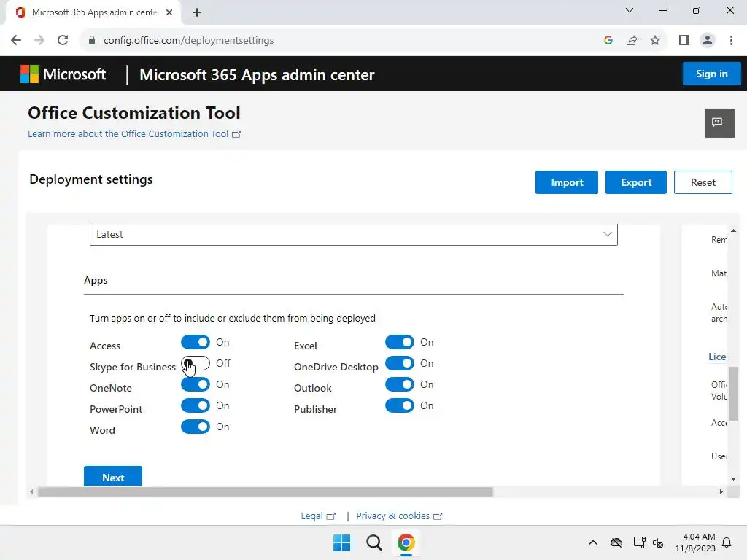
Task: Click the Next button
Action: click(113, 477)
